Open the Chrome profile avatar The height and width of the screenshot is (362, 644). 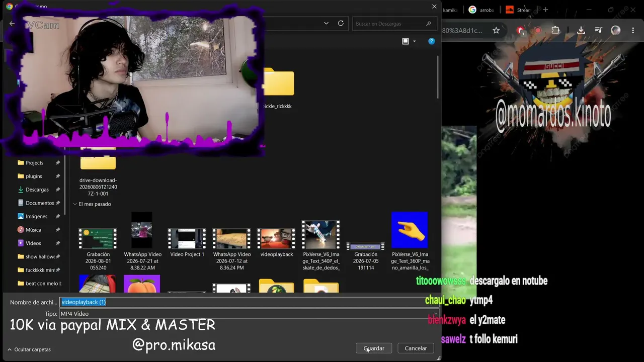coord(615,30)
